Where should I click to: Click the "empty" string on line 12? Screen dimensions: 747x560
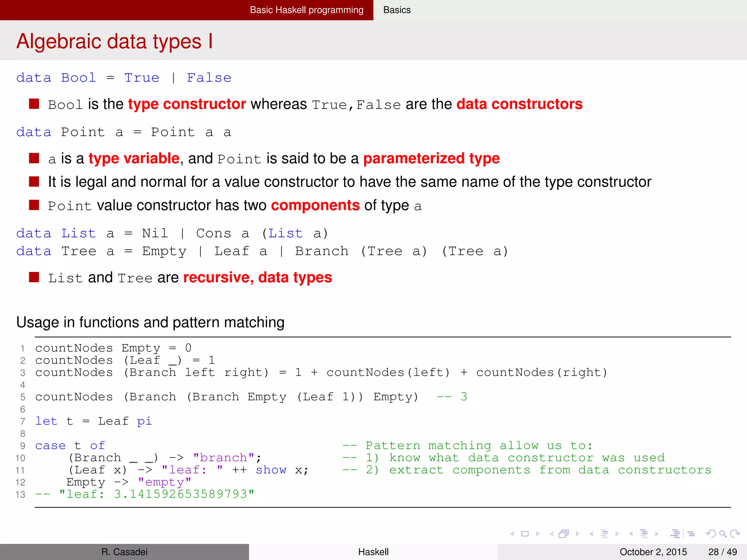[165, 482]
